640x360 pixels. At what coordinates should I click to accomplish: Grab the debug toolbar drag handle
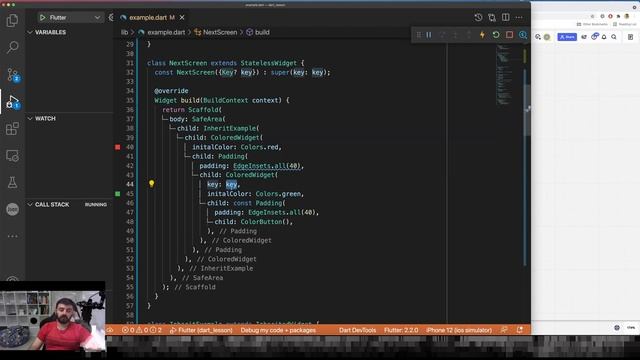[418, 35]
